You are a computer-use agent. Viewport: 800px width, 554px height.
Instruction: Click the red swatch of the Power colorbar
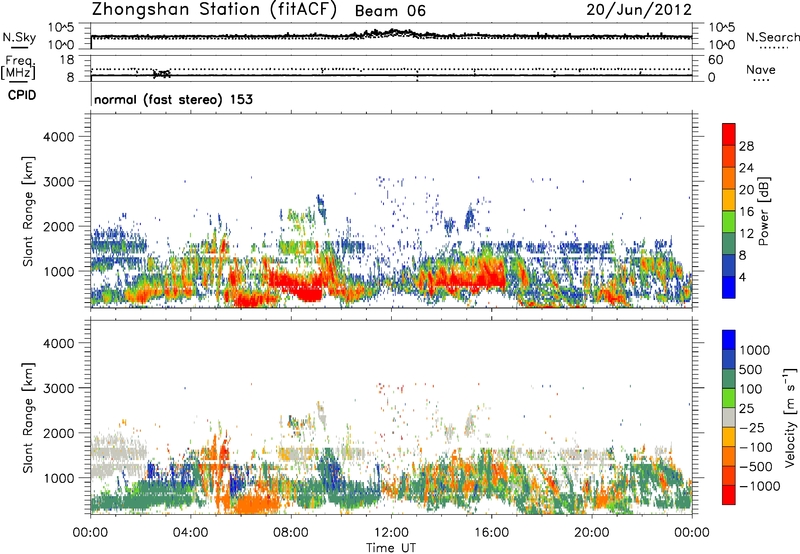point(729,134)
